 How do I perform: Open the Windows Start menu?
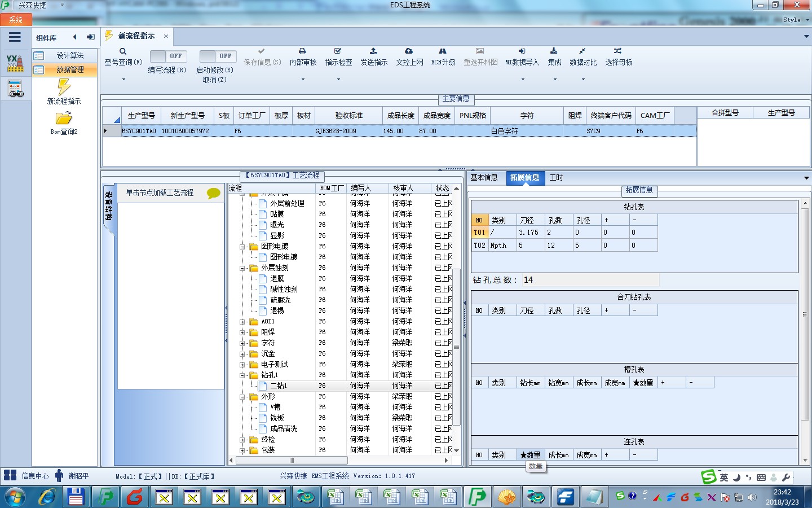click(x=15, y=497)
